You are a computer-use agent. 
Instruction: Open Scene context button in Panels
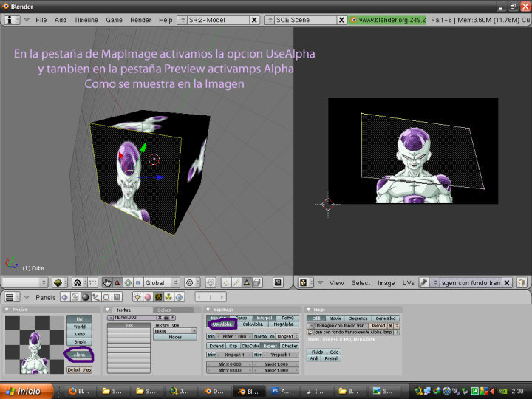click(x=117, y=297)
